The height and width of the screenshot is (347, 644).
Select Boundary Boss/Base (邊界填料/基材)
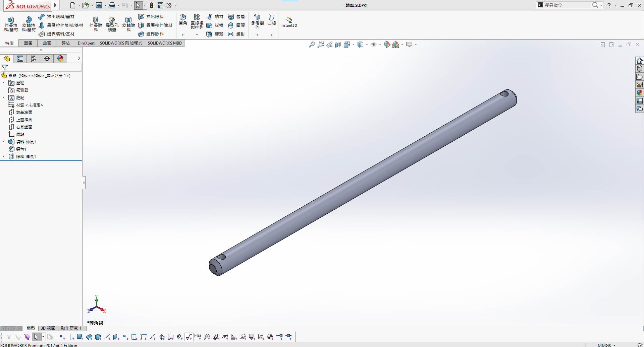point(56,34)
